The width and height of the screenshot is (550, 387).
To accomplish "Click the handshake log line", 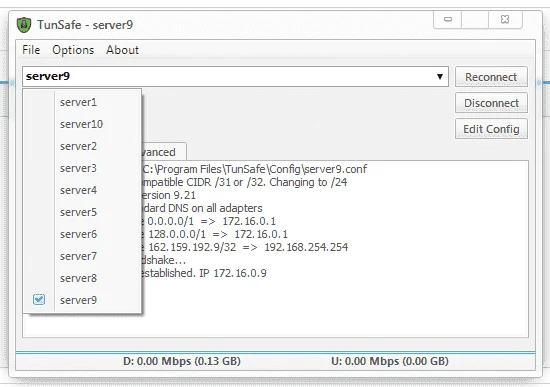I will 164,260.
